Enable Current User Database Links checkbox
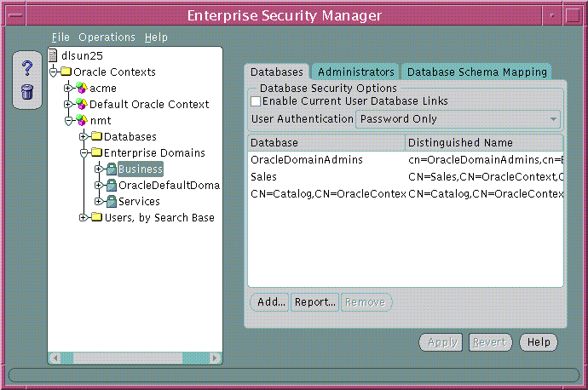This screenshot has width=588, height=390. point(257,102)
